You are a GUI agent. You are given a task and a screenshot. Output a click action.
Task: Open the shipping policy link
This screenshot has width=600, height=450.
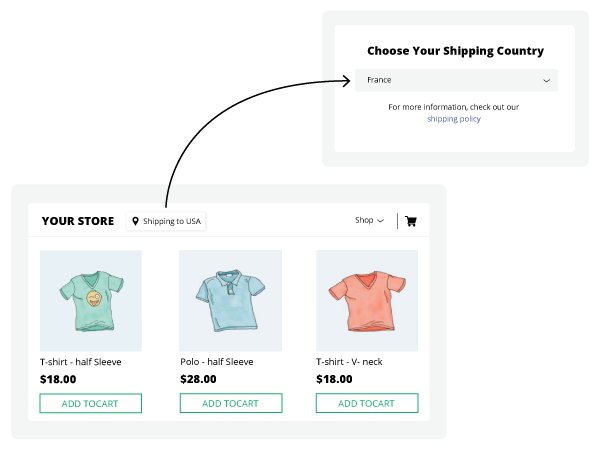pyautogui.click(x=454, y=119)
